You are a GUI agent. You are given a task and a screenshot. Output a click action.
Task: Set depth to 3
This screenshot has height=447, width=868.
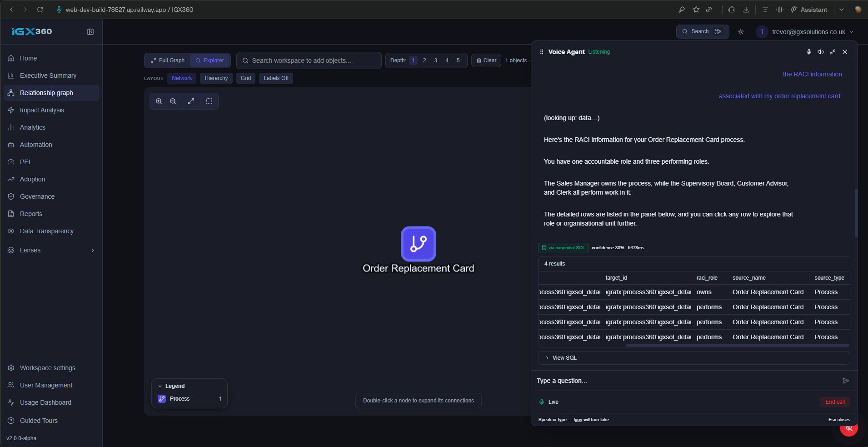pyautogui.click(x=436, y=60)
